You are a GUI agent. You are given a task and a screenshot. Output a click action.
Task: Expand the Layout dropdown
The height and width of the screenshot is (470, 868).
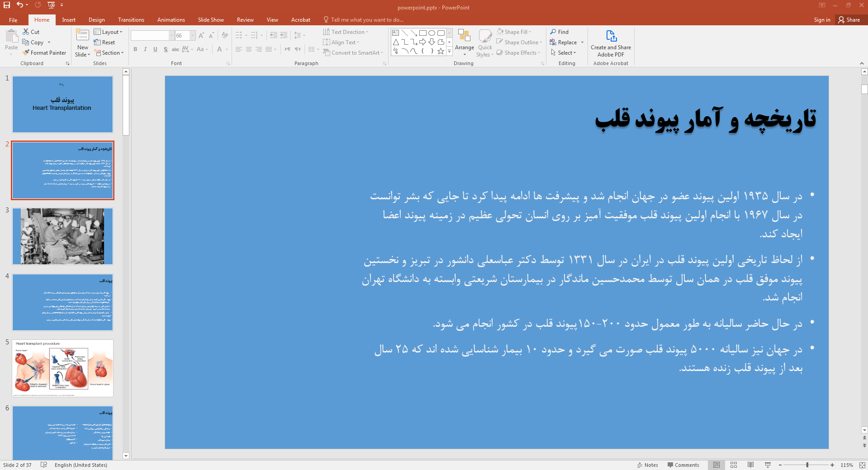[x=109, y=32]
